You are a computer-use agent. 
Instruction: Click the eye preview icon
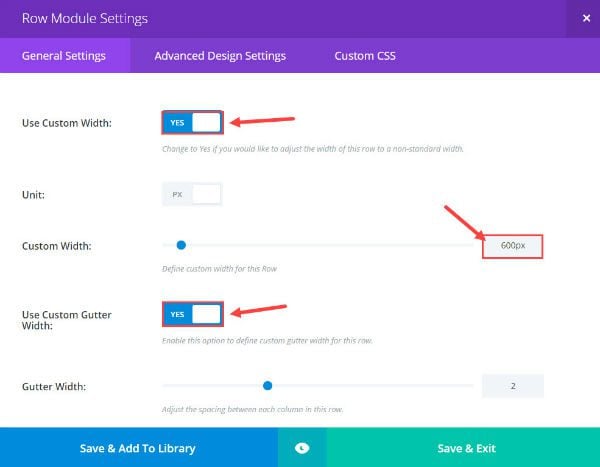tap(302, 448)
